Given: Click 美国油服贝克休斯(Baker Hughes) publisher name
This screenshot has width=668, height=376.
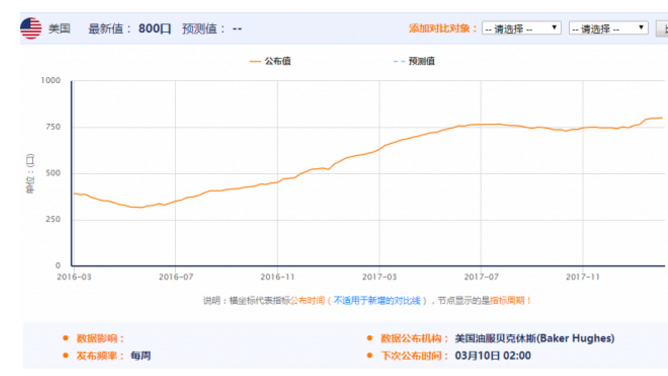Looking at the screenshot, I should pos(535,339).
